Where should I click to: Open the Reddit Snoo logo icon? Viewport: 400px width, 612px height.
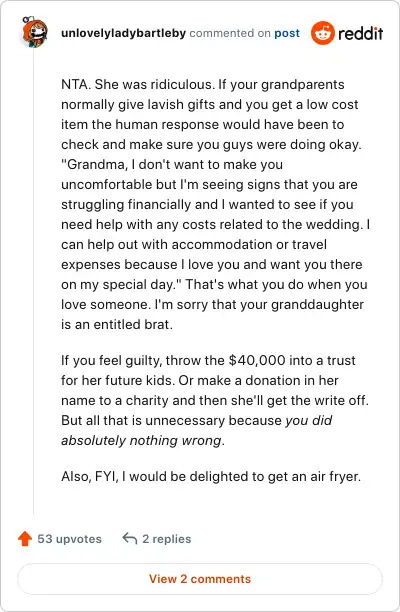pyautogui.click(x=323, y=33)
